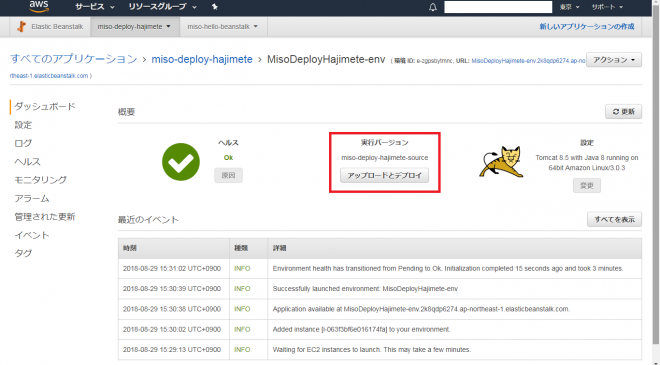
Task: Click 'Environment health has transitioned' event detail
Action: [448, 269]
